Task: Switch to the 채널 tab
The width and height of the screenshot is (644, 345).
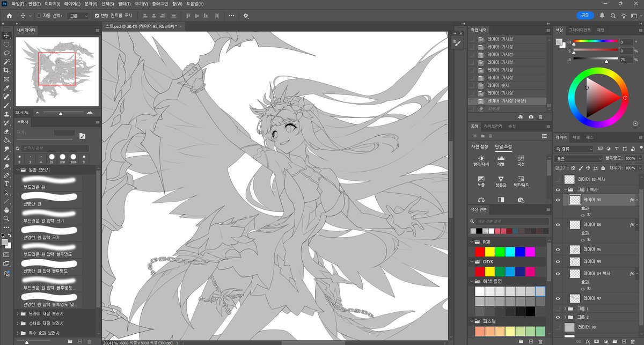Action: (576, 137)
